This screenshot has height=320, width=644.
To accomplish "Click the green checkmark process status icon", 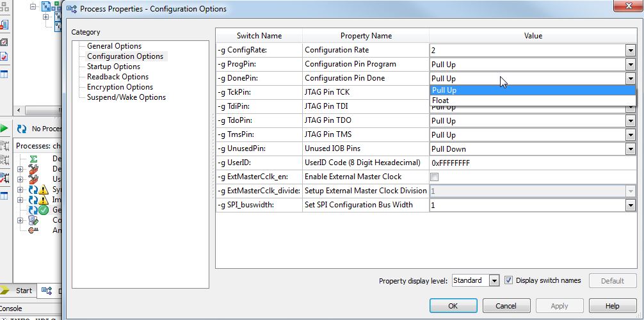I will [x=43, y=210].
